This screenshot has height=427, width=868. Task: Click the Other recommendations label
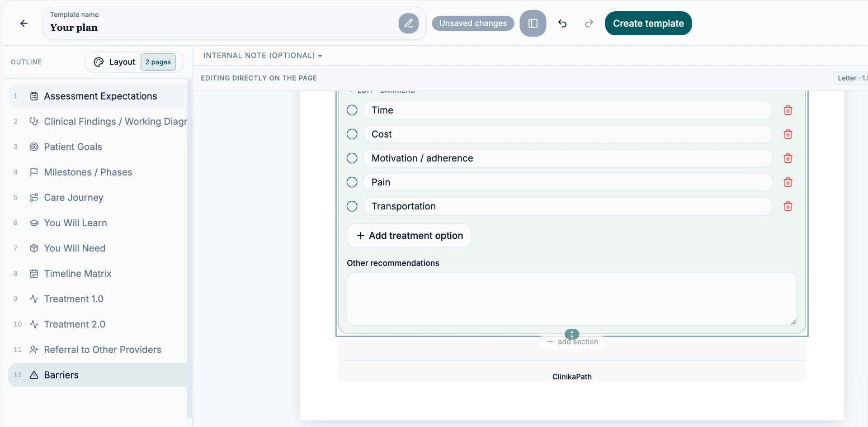click(393, 263)
